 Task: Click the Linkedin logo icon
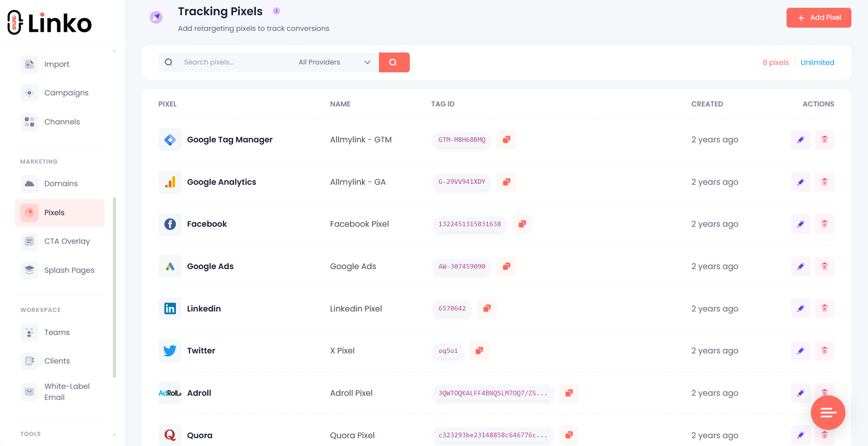click(x=170, y=308)
